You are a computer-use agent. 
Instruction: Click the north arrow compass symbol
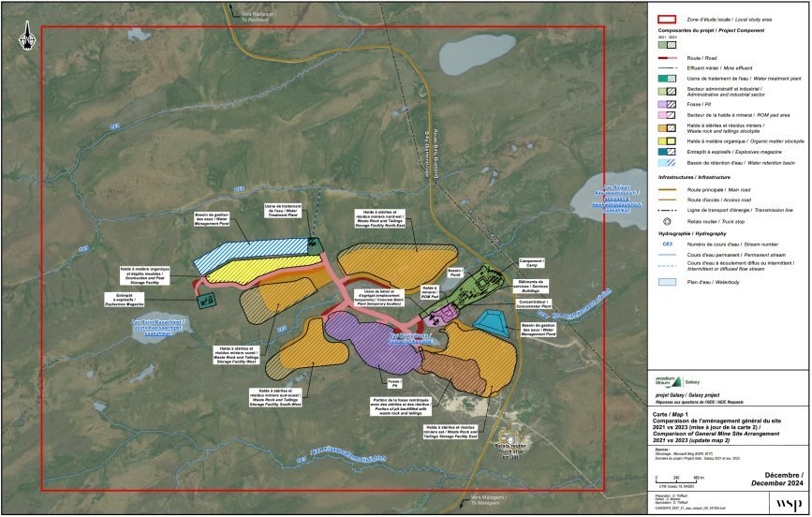point(27,37)
